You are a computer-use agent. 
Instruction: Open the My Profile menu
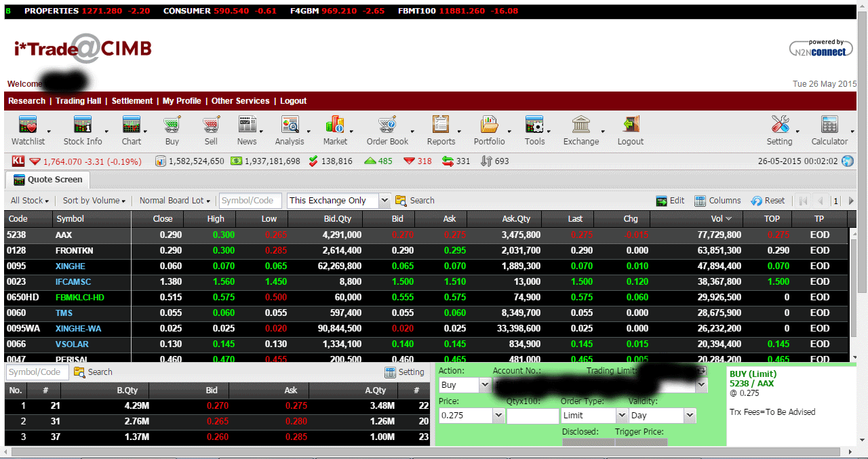click(x=182, y=101)
